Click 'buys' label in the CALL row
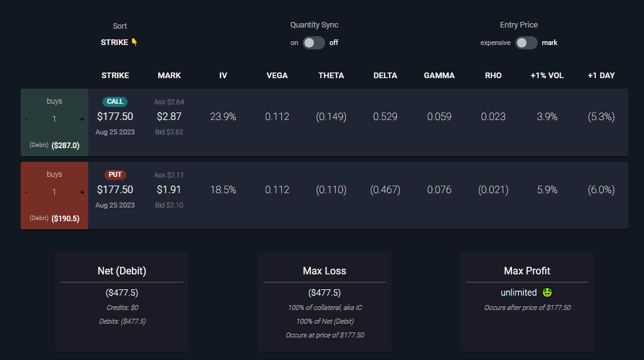The height and width of the screenshot is (360, 644). pos(54,101)
